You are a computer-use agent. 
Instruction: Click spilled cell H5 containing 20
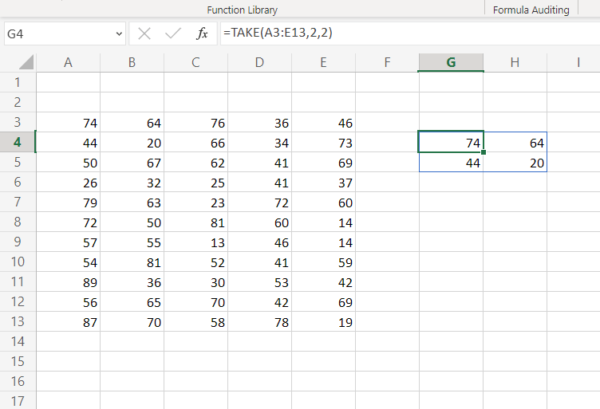(x=515, y=162)
